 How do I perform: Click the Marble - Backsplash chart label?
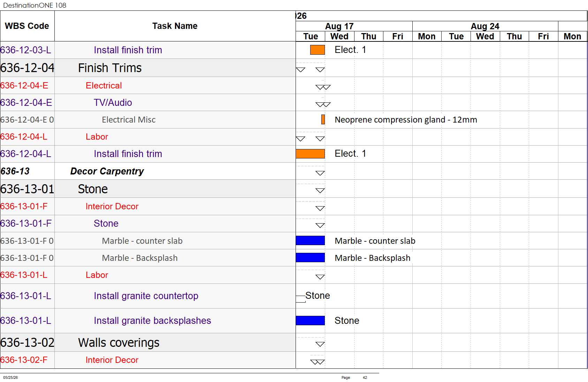(x=373, y=258)
